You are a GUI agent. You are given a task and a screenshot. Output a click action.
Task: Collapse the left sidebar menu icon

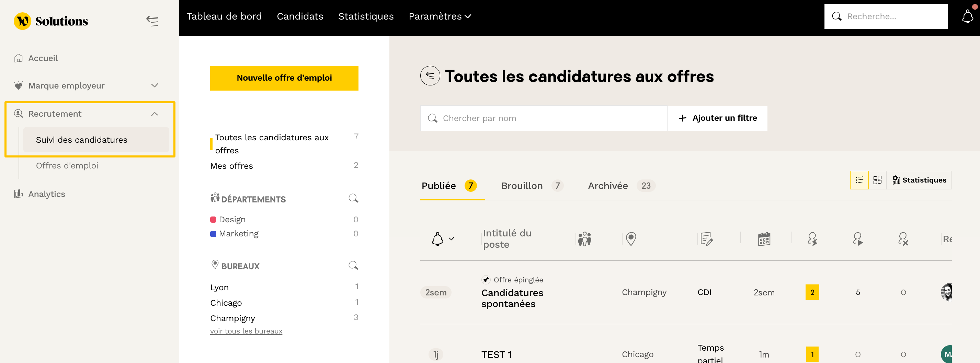pos(152,21)
